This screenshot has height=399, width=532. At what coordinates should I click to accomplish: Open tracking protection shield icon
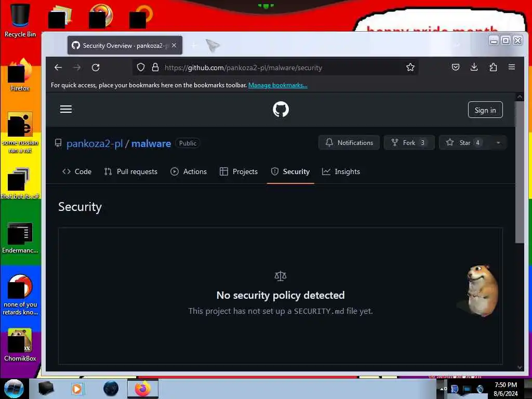click(141, 67)
